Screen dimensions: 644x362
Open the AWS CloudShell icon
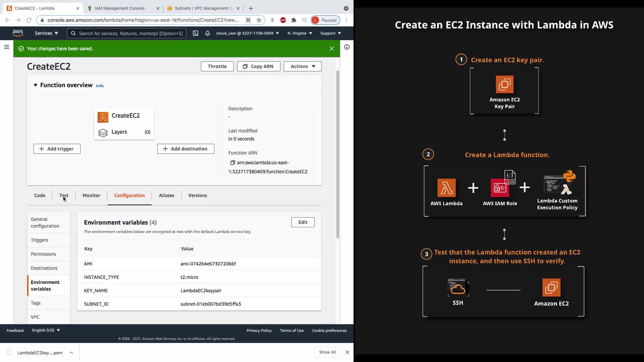196,33
